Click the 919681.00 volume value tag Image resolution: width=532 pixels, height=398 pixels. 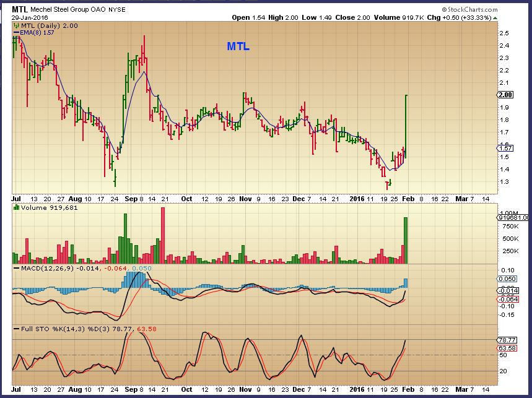(x=513, y=217)
